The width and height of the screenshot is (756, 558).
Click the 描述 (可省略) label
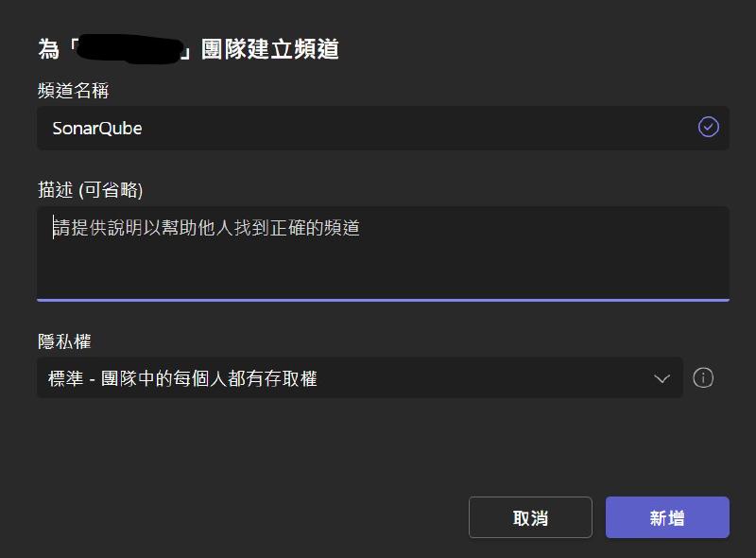[x=90, y=190]
